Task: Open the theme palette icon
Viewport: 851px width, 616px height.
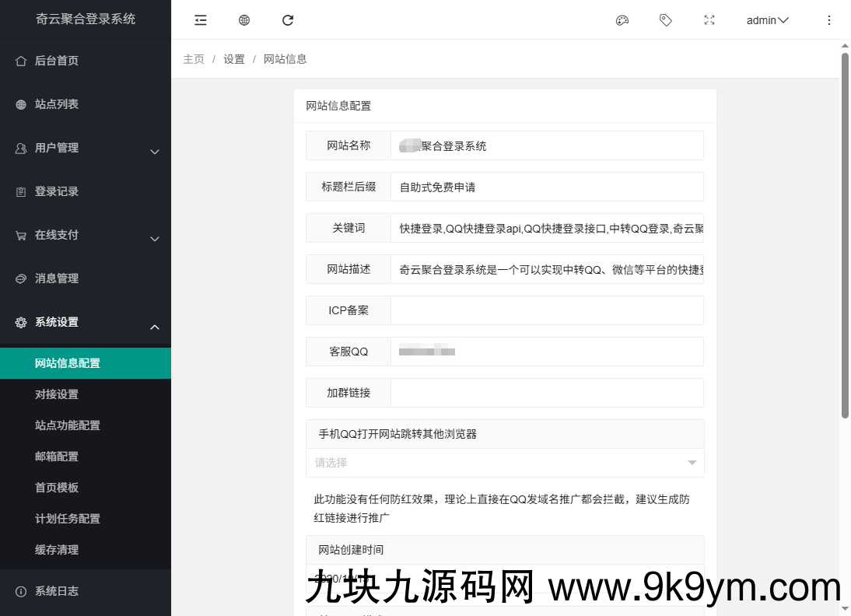Action: (x=622, y=20)
